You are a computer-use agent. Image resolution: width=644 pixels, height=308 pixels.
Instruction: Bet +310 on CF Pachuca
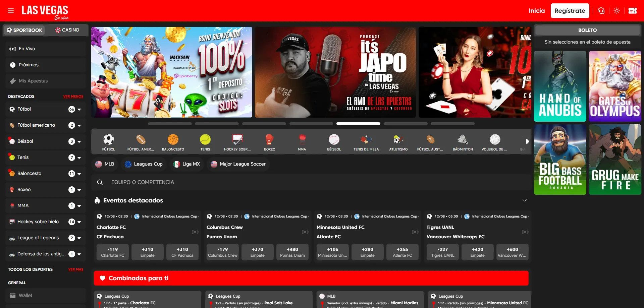[182, 252]
